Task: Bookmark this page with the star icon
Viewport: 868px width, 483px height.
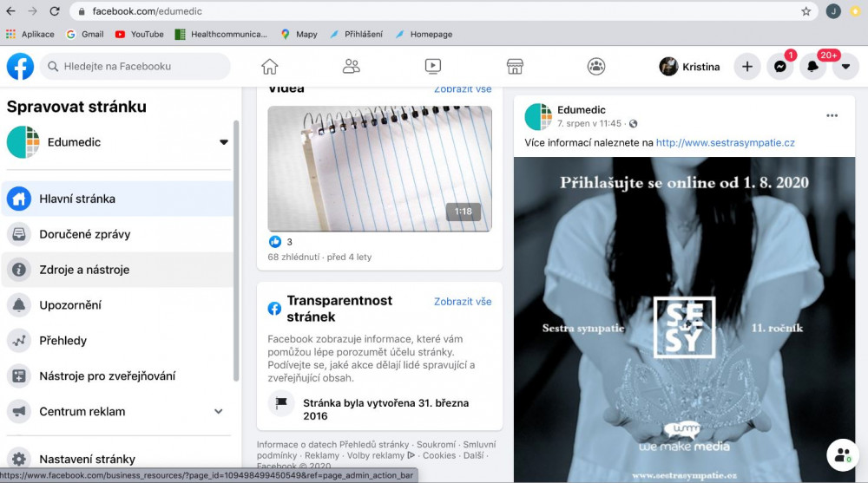Action: [806, 11]
